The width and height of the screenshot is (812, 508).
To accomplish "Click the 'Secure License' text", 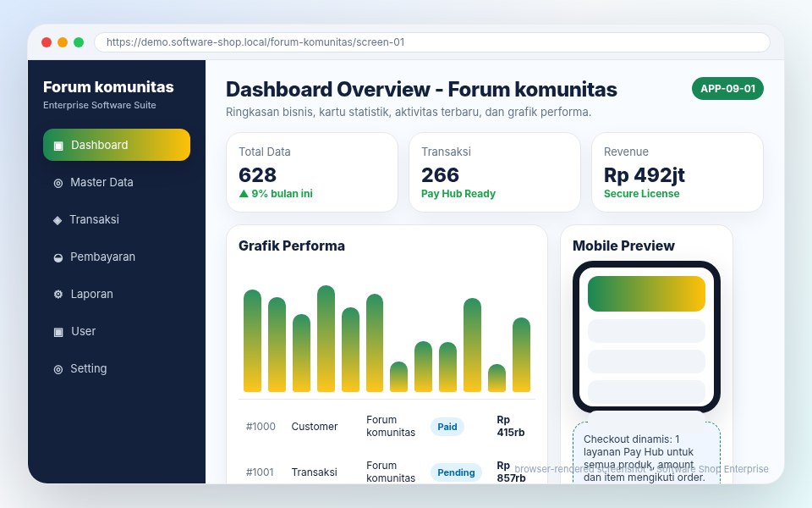I will pos(642,193).
